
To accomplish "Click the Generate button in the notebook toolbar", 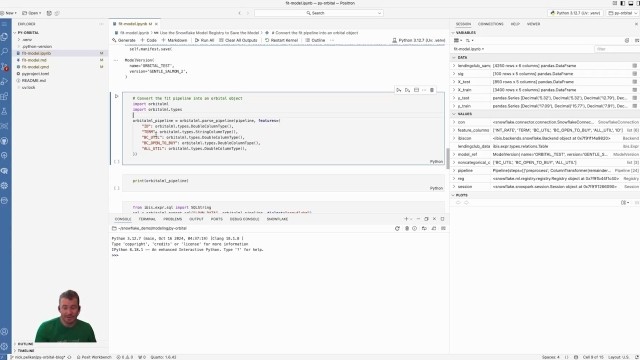I will 124,40.
